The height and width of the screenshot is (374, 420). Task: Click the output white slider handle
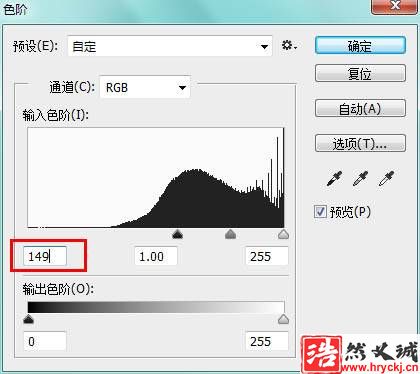coord(283,320)
